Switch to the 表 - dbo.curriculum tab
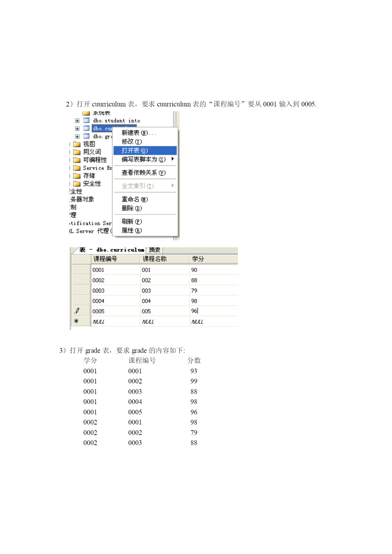Screen dimensions: 392x554 tap(111, 250)
